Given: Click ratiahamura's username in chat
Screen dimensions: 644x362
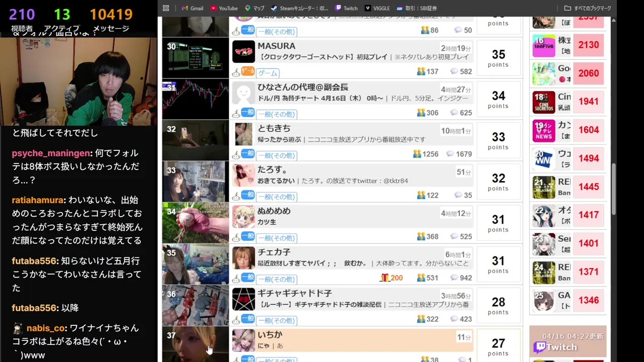Looking at the screenshot, I should (38, 200).
